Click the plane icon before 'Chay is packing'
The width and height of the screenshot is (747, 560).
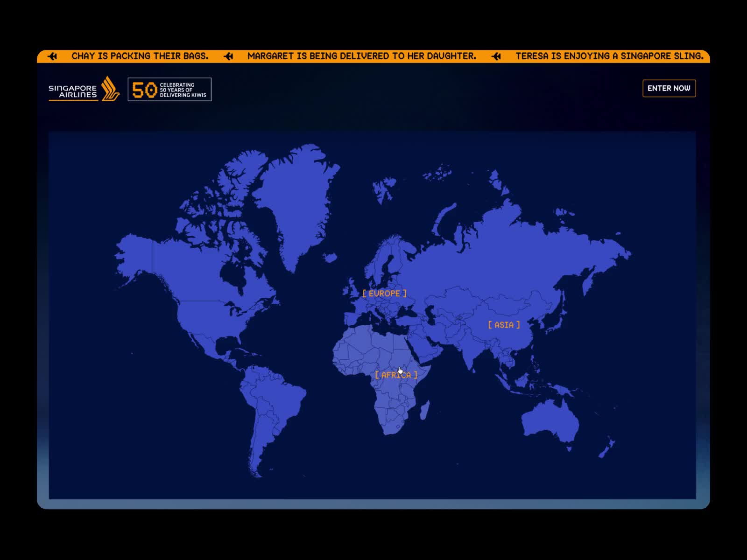53,56
